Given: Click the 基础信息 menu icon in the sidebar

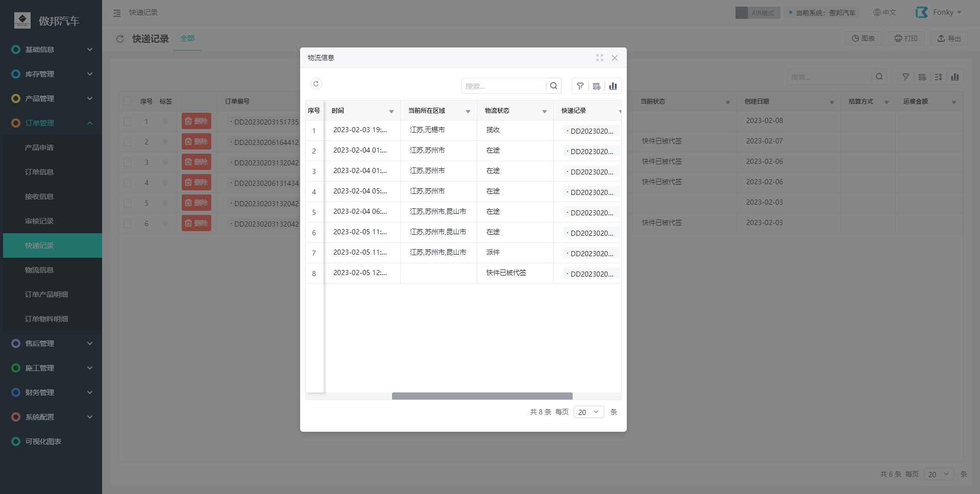Looking at the screenshot, I should 16,50.
